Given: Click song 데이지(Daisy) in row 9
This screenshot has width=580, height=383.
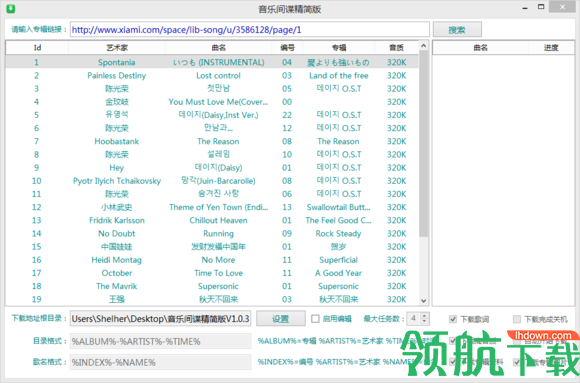Looking at the screenshot, I should (218, 168).
